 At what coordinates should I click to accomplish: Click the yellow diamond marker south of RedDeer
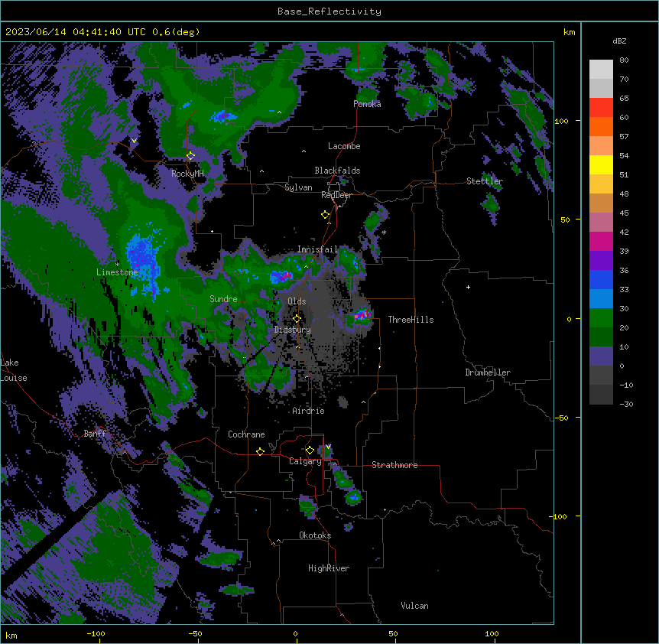325,215
